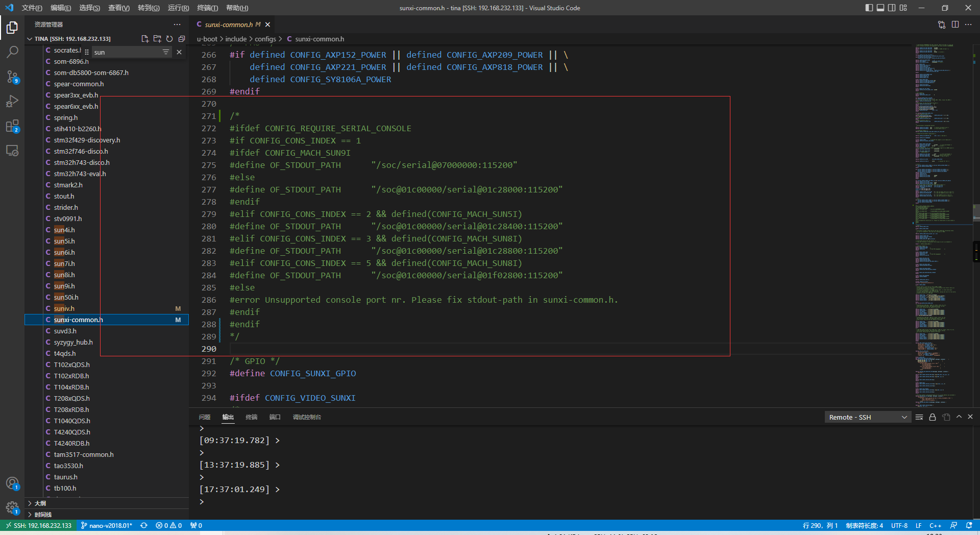Close the tree find widget
This screenshot has height=535, width=980.
tap(179, 52)
